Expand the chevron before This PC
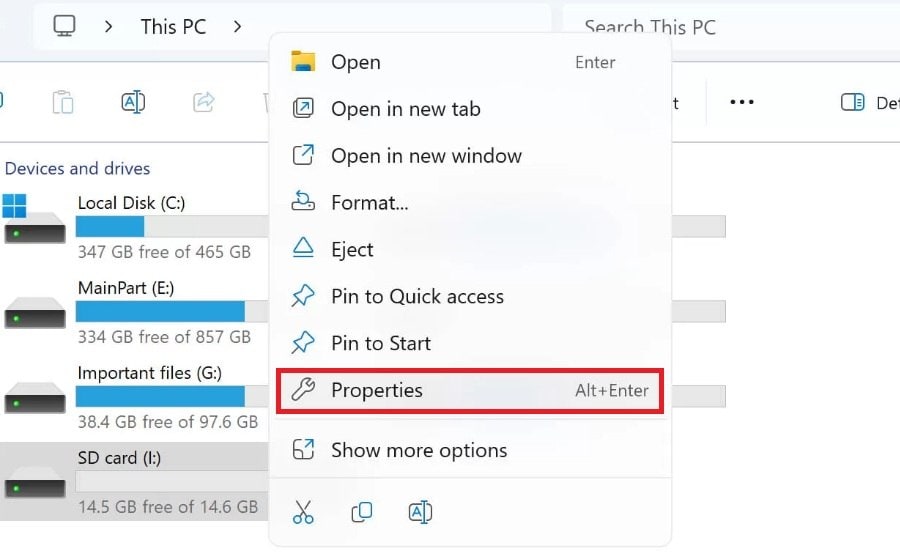The image size is (900, 556). click(x=109, y=26)
